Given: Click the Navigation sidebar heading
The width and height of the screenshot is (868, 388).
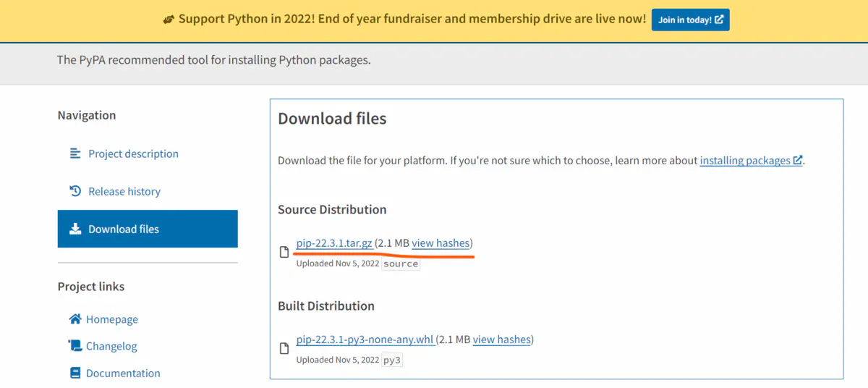Looking at the screenshot, I should tap(87, 115).
